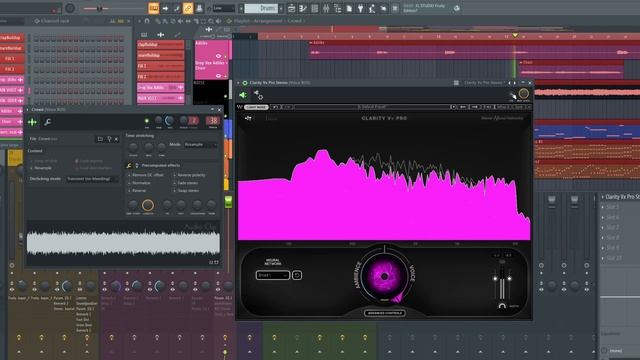Open Neural Network selection dropdown
This screenshot has height=360, width=640.
pos(273,275)
